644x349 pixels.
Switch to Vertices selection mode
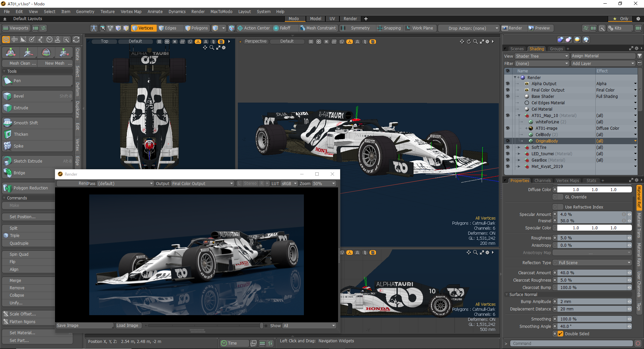pyautogui.click(x=143, y=28)
